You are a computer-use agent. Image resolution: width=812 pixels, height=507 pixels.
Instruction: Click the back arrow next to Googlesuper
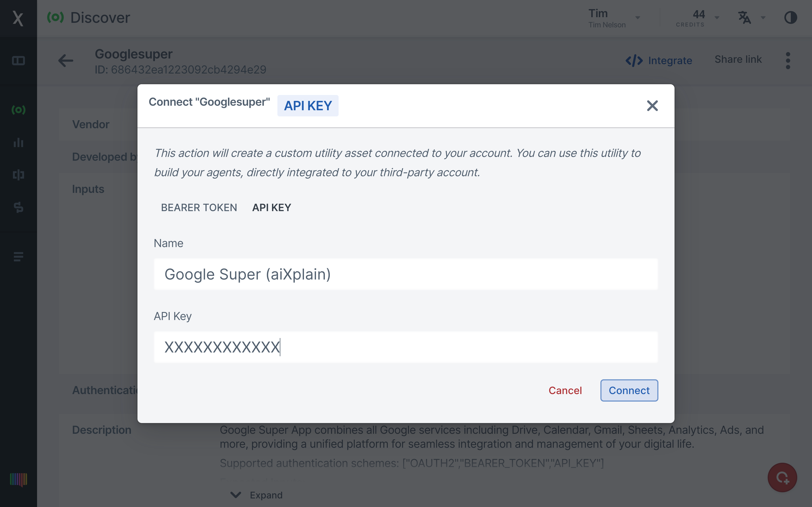tap(66, 61)
